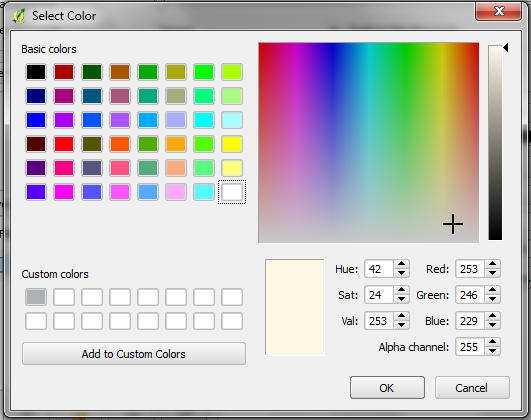Viewport: 531px width, 420px height.
Task: Click the Red value field
Action: [x=470, y=269]
